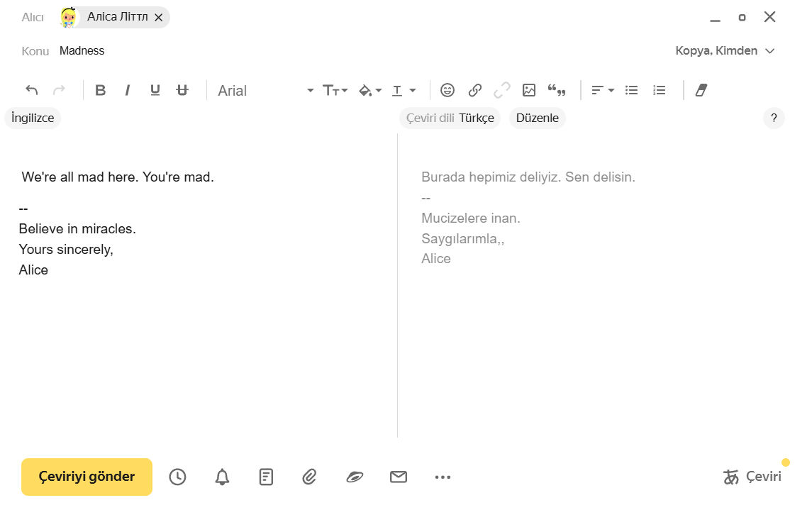Image resolution: width=812 pixels, height=505 pixels.
Task: Click the undo arrow icon
Action: pyautogui.click(x=31, y=90)
